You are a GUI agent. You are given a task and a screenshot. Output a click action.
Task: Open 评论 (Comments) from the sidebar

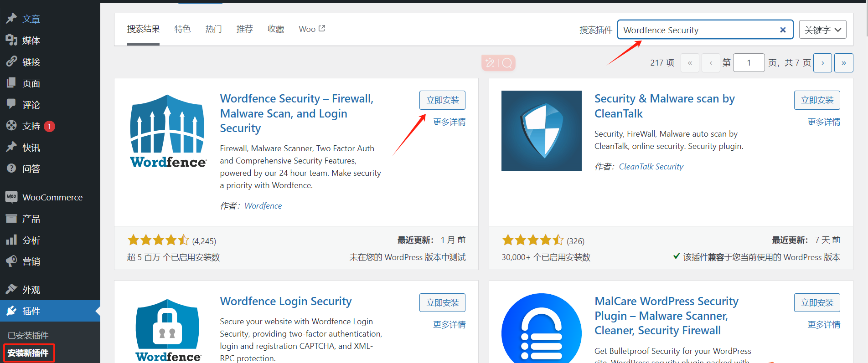31,104
